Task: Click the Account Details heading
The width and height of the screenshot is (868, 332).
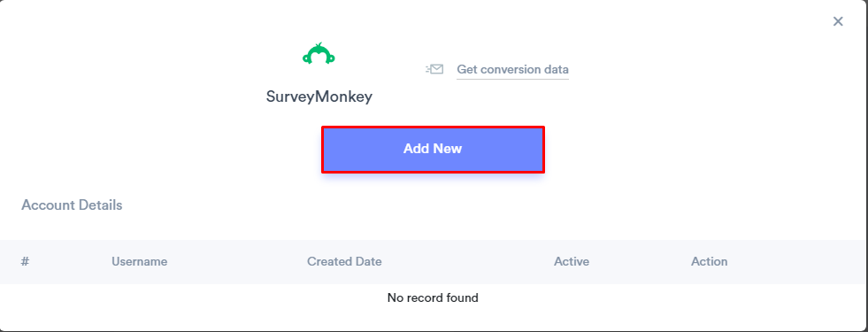Action: pos(72,205)
